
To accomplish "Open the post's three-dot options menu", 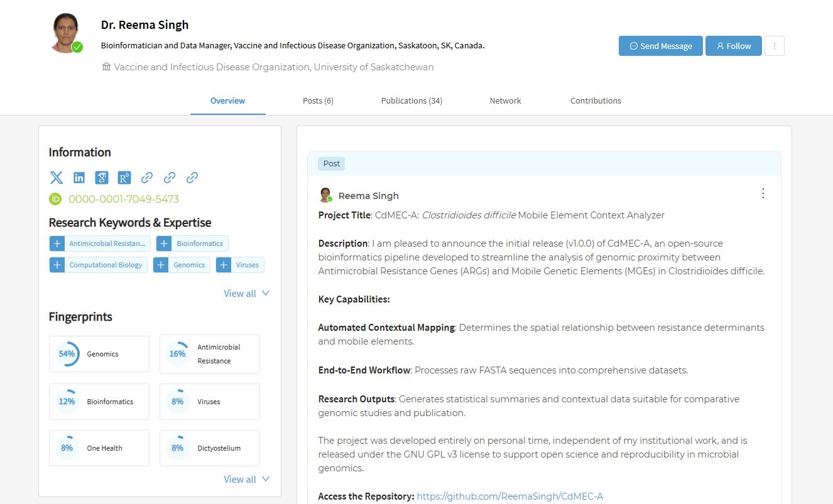I will (763, 193).
